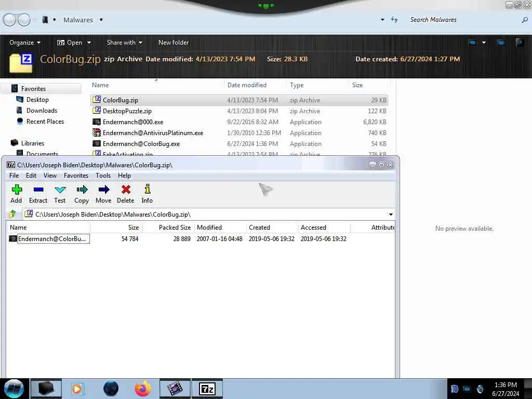Toggle the preview pane button

501,43
